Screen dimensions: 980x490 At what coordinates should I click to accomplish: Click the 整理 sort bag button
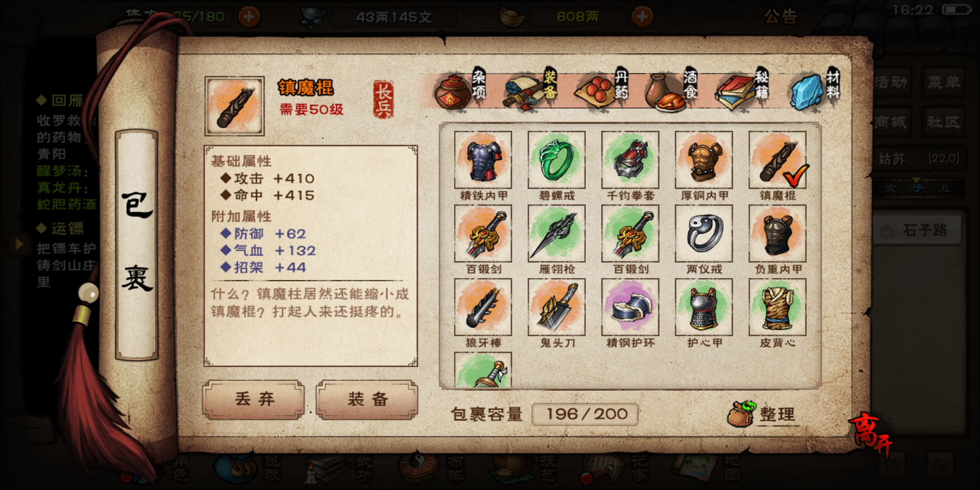coord(762,414)
